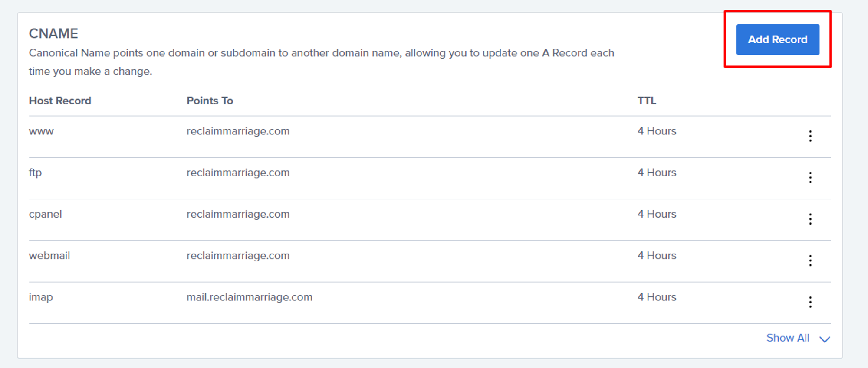
Task: Select the ftp host record name
Action: (x=35, y=173)
